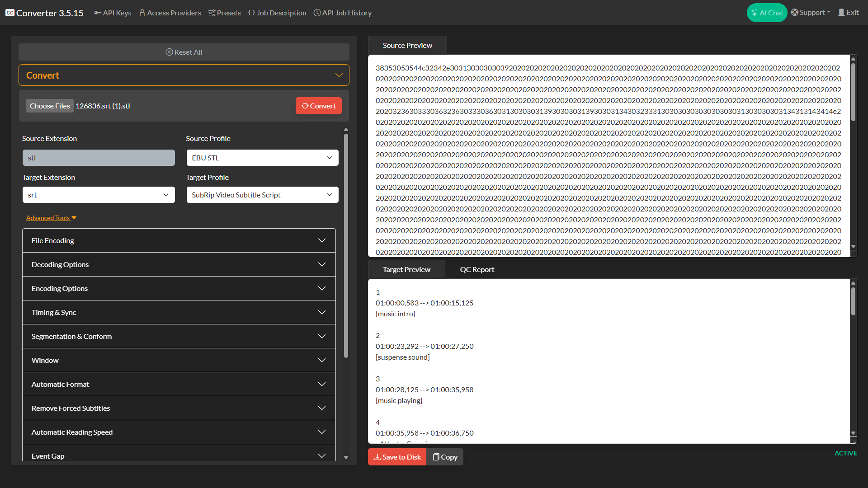Switch to the QC Report tab

pyautogui.click(x=477, y=269)
